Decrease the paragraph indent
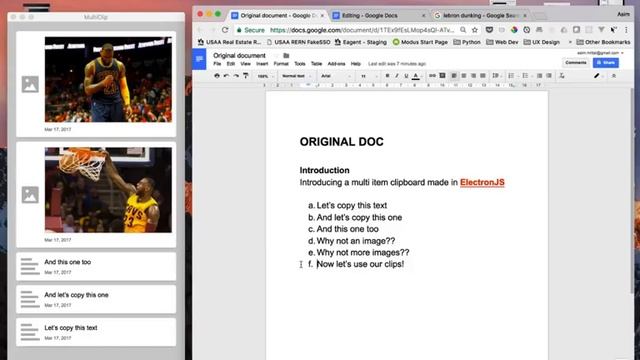 [540, 76]
